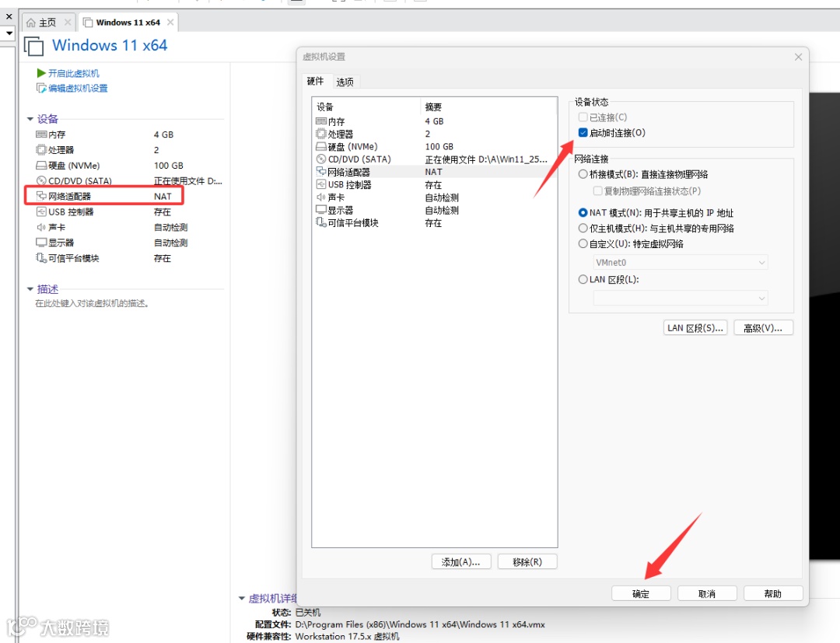
Task: Select processor icon in settings dialog list
Action: pos(321,134)
